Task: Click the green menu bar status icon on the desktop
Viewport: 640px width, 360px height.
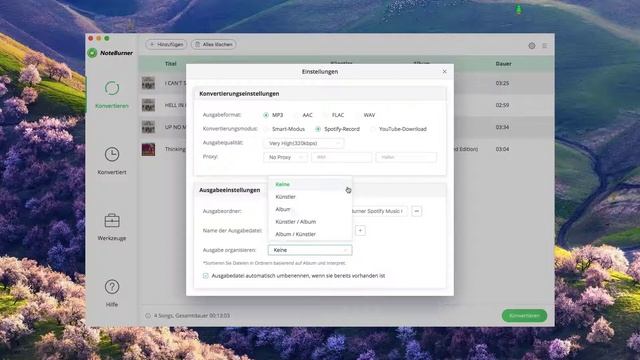Action: tap(518, 9)
